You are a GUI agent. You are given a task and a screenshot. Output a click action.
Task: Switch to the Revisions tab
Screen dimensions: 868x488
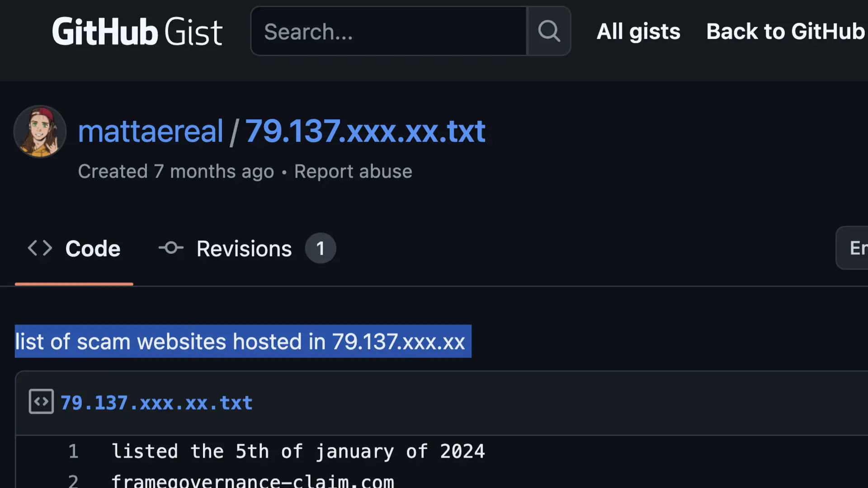pyautogui.click(x=247, y=249)
